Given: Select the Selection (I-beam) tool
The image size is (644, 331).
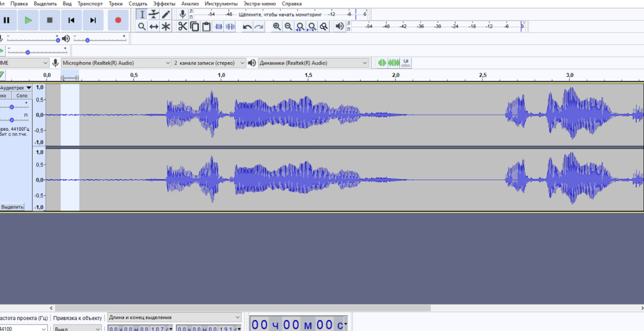Looking at the screenshot, I should 142,15.
